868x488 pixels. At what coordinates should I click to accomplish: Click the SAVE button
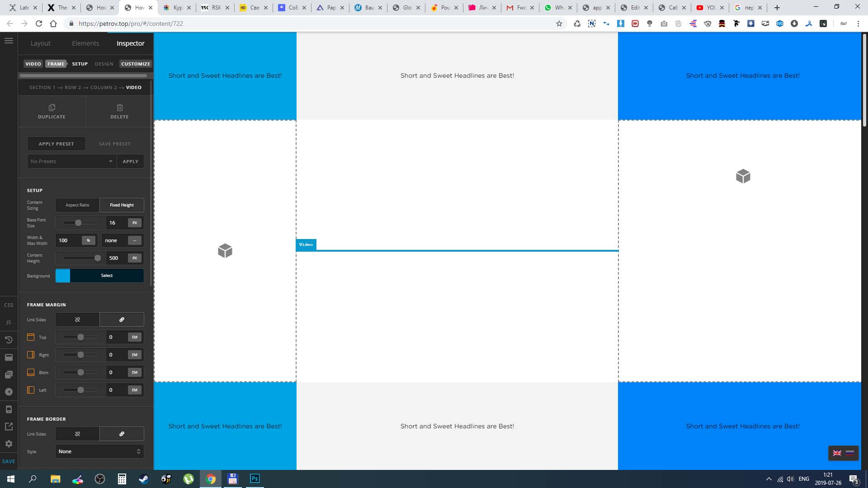pos(9,461)
